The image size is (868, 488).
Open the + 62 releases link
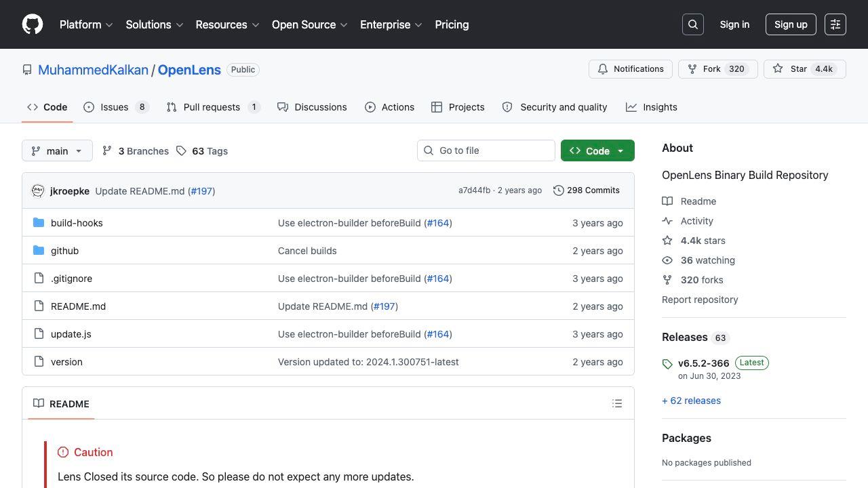coord(691,401)
